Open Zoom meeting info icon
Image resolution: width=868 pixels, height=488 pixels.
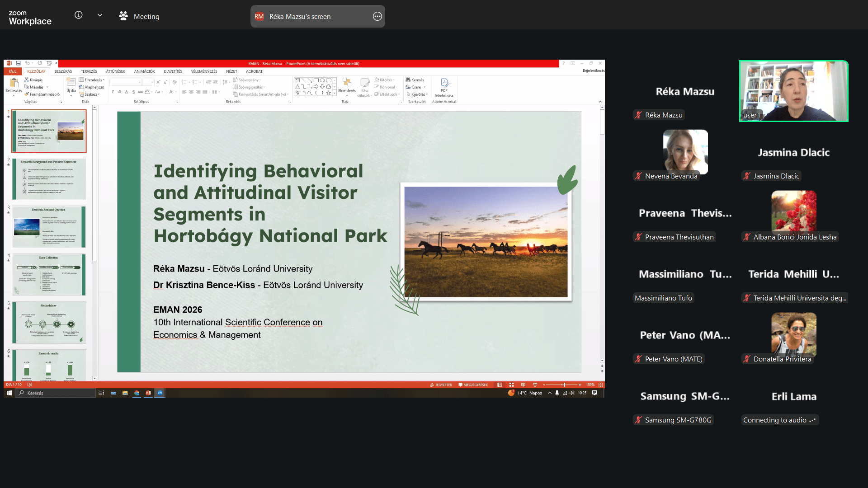(x=79, y=15)
